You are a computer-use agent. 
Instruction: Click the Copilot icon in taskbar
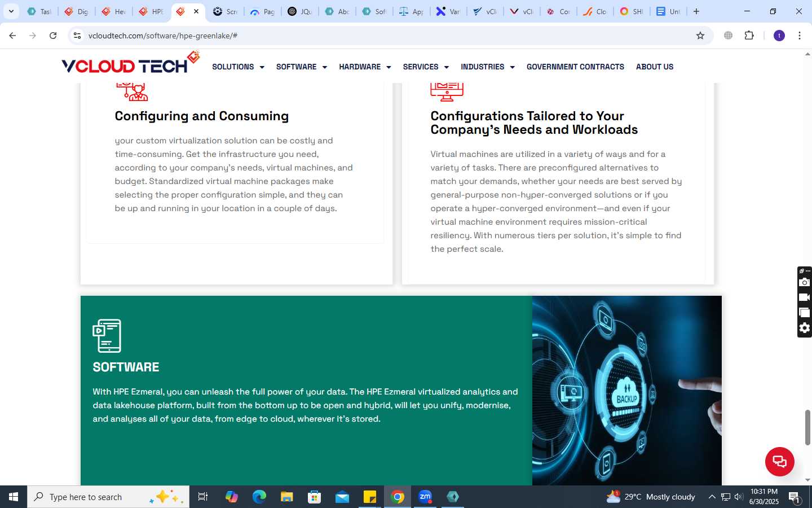point(232,497)
